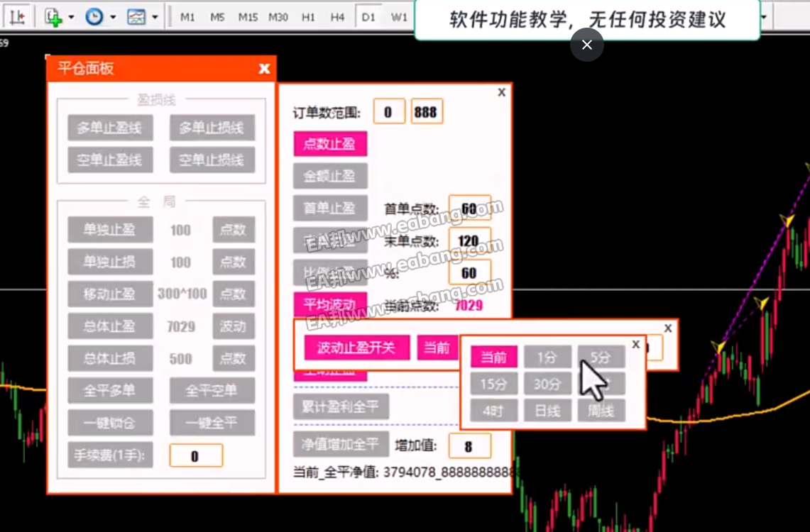Open the Periods clock icon on toolbar
Viewport: 810px width, 532px height.
pyautogui.click(x=93, y=15)
